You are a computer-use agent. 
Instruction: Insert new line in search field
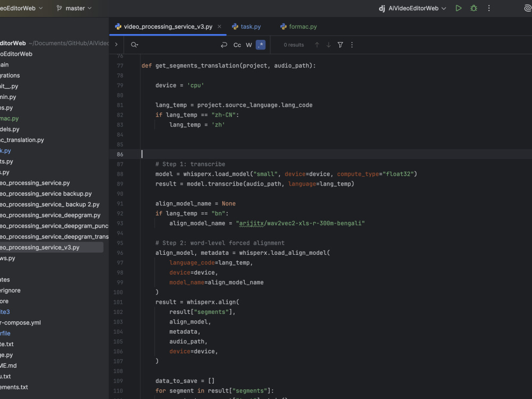tap(224, 45)
